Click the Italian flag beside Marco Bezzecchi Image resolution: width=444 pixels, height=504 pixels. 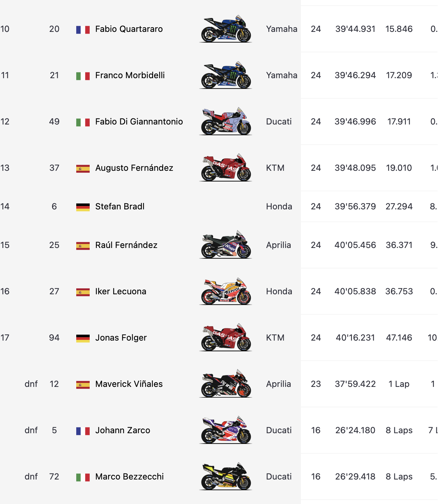83,477
